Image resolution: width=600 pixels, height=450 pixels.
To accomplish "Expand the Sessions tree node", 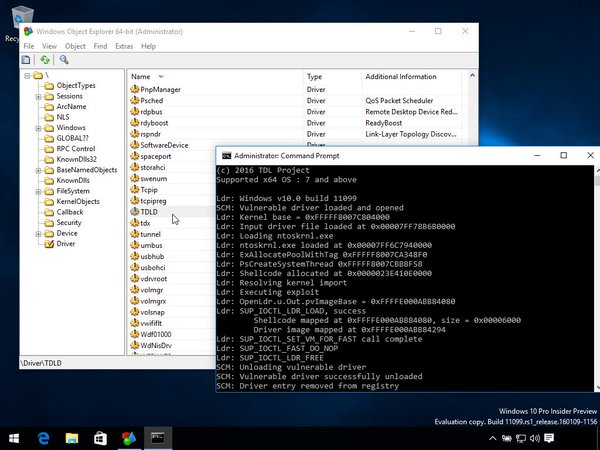I will [38, 97].
